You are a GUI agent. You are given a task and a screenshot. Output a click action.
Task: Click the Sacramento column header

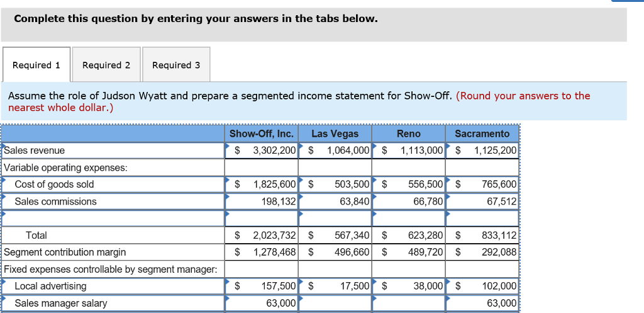[482, 134]
